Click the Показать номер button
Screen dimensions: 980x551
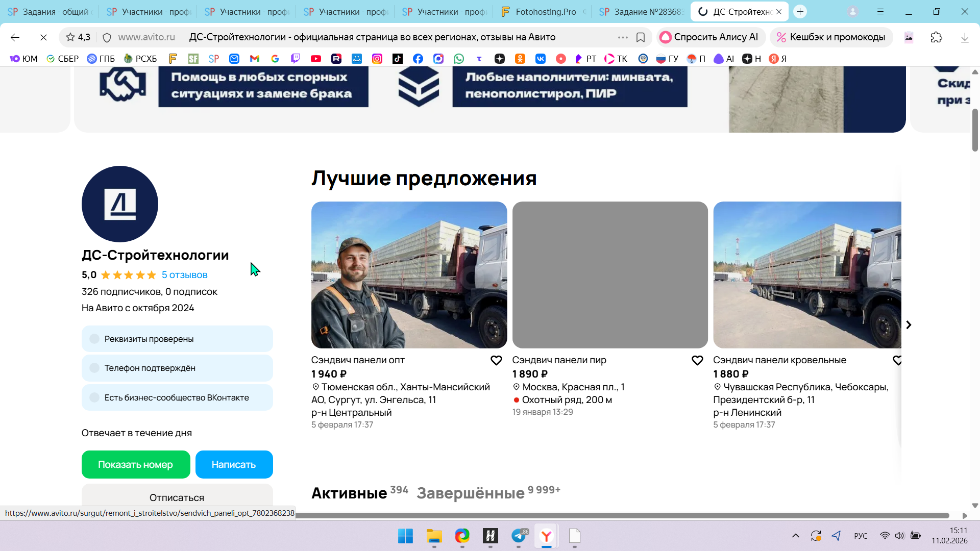[135, 464]
